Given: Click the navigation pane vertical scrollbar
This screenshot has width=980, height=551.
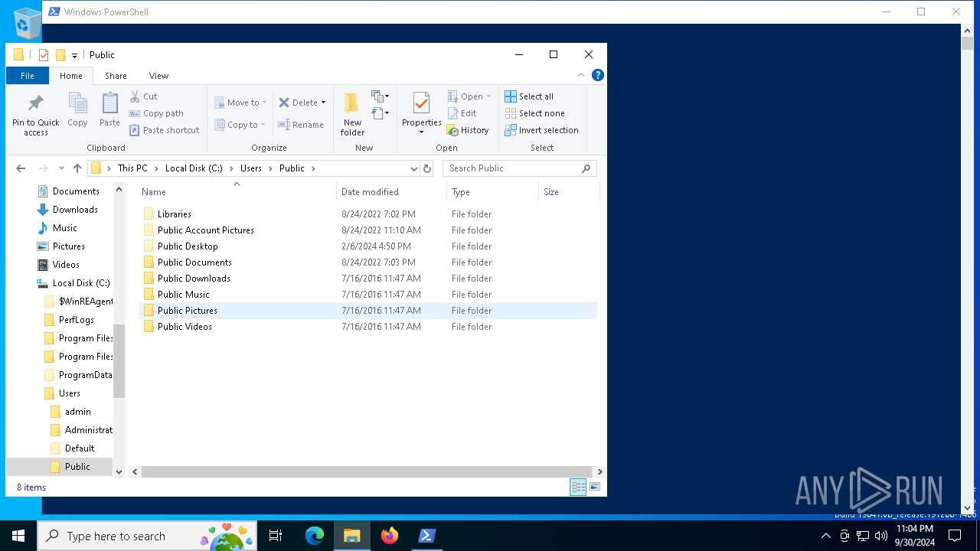Looking at the screenshot, I should (119, 360).
